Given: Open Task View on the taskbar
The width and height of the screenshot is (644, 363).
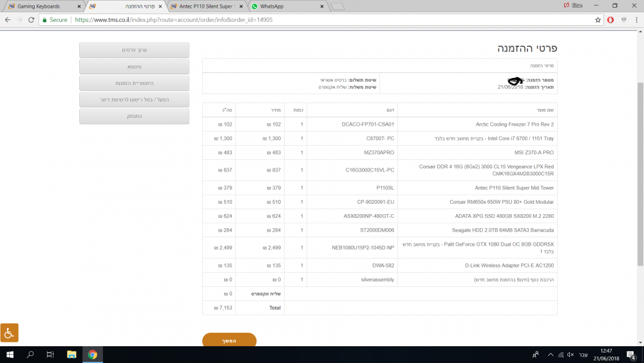Looking at the screenshot, I should 50,355.
